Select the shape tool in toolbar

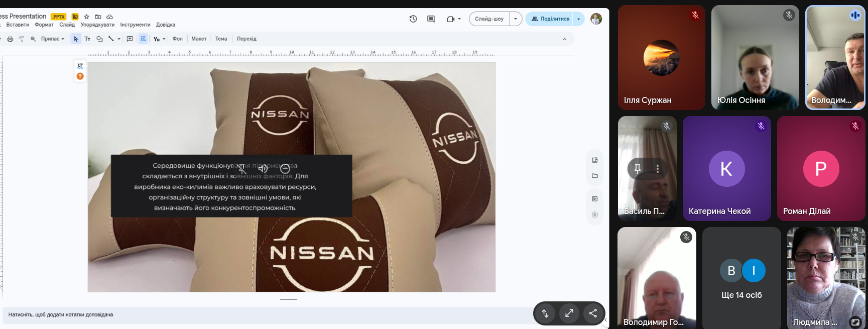click(99, 39)
